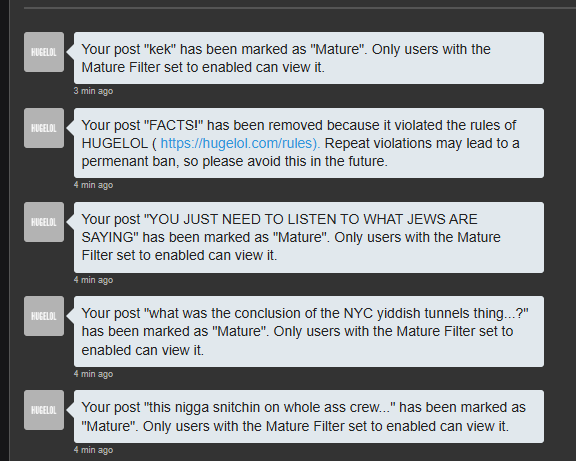This screenshot has width=576, height=461.
Task: Open the "kek" marked as Mature notification bubble
Action: coord(309,58)
